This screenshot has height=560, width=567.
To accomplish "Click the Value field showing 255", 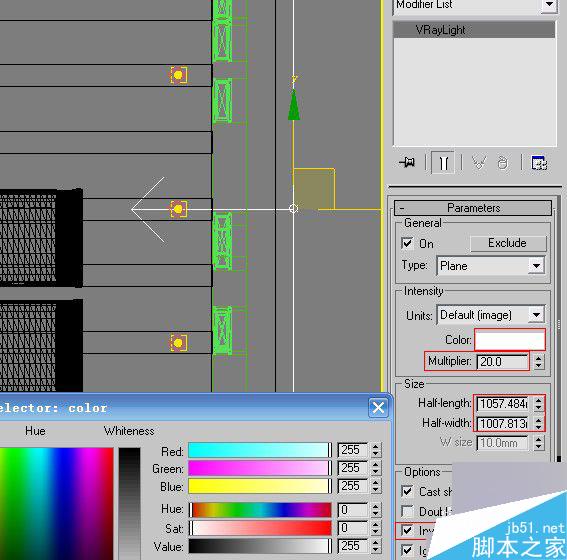I will (x=353, y=546).
